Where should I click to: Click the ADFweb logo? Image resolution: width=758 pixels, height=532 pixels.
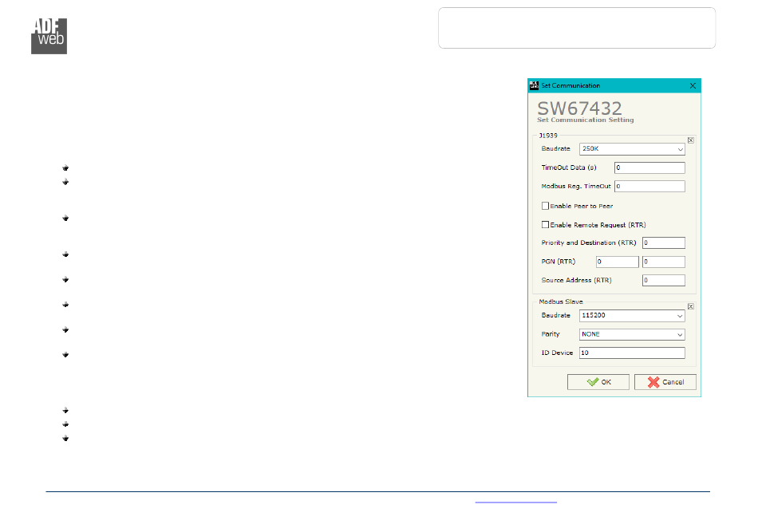(x=49, y=36)
